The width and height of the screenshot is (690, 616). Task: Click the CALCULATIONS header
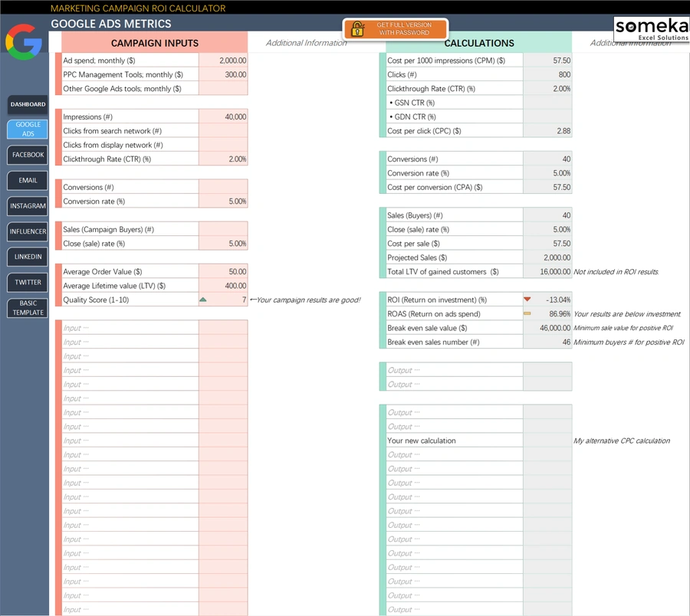coord(478,43)
